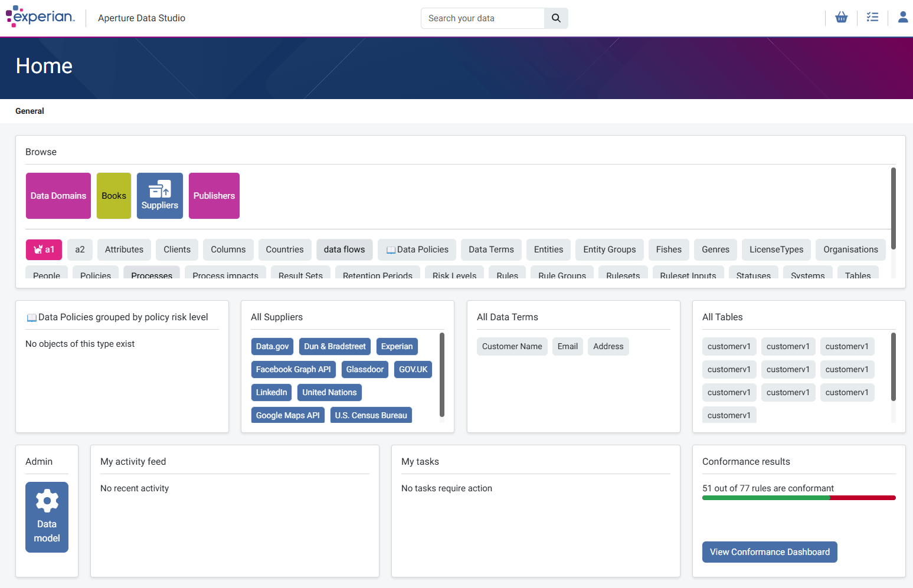Click the Experian logo

click(x=41, y=17)
